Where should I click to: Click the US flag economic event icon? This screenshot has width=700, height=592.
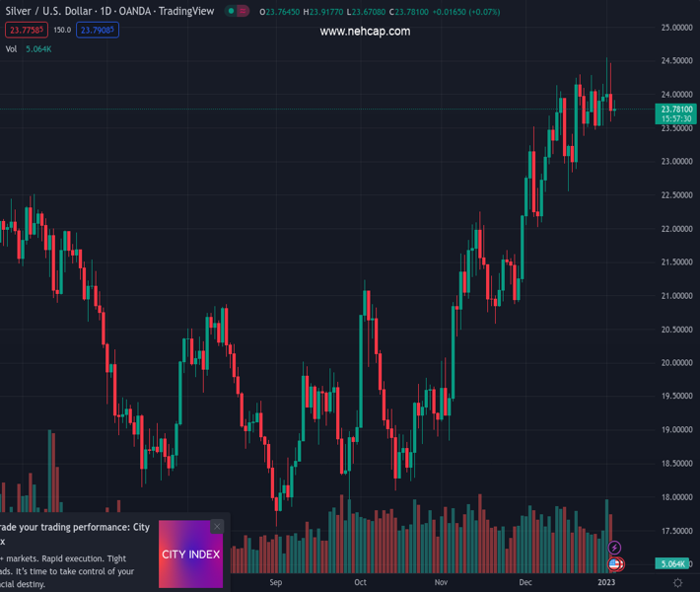point(615,564)
